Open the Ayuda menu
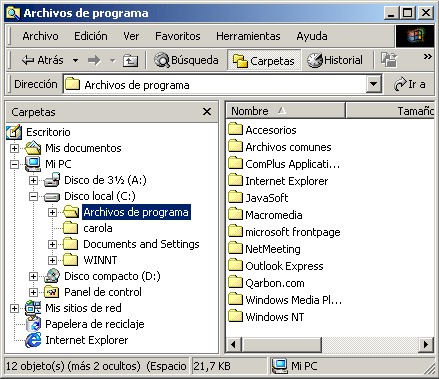 click(312, 36)
